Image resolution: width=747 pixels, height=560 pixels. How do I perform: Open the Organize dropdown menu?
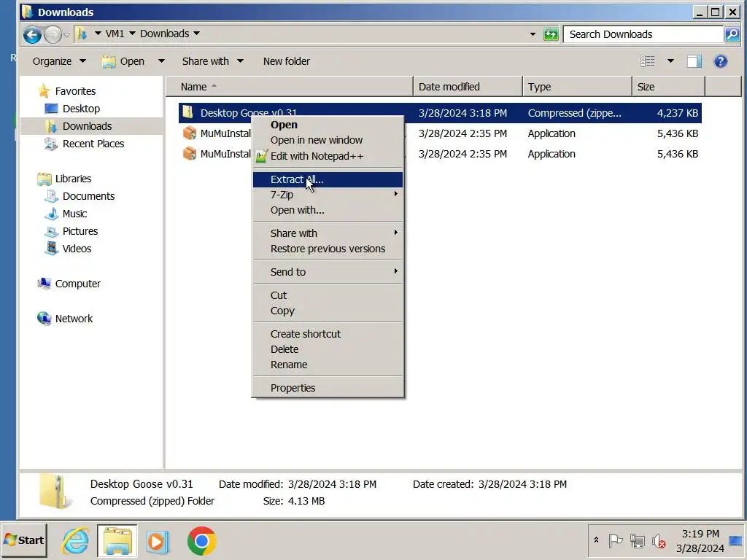pos(59,61)
